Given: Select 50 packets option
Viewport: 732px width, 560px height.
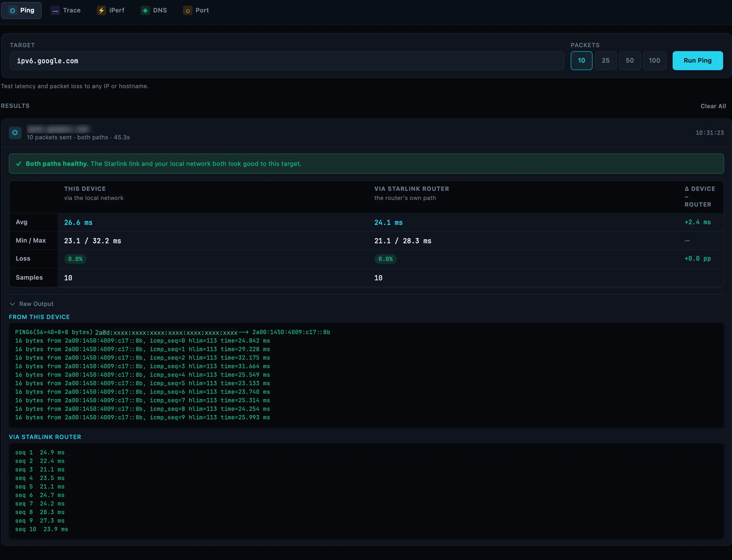Looking at the screenshot, I should coord(630,61).
